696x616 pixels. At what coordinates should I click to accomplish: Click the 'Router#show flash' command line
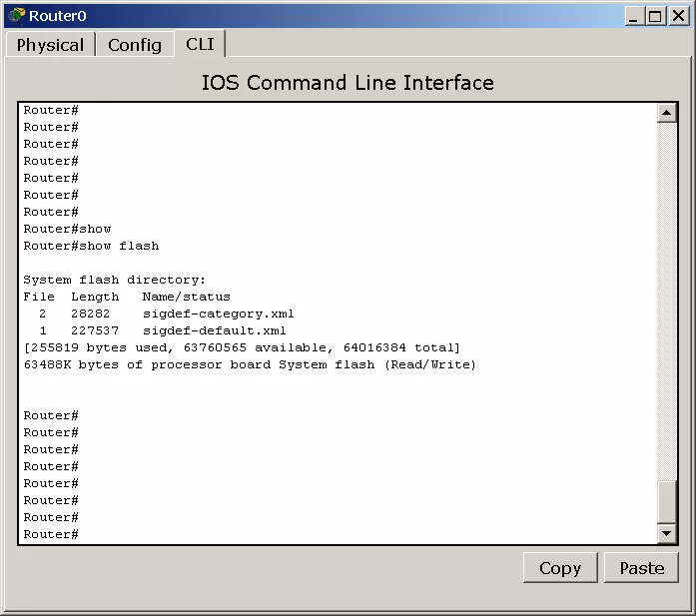coord(92,246)
